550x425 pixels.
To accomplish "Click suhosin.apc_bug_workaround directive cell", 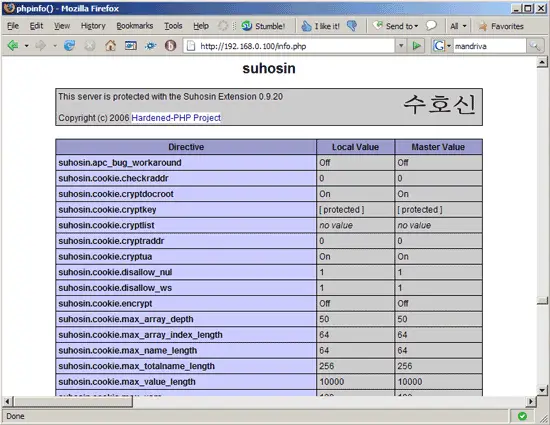I will (186, 163).
